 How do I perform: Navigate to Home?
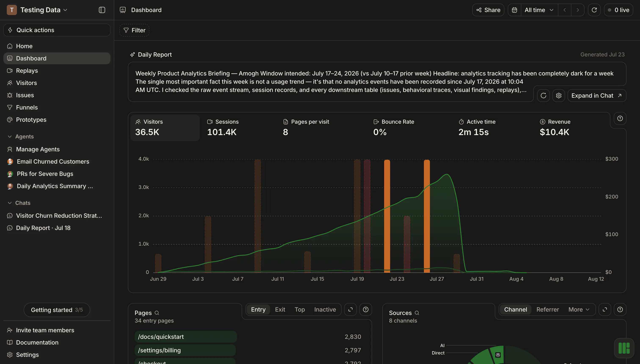pos(57,46)
